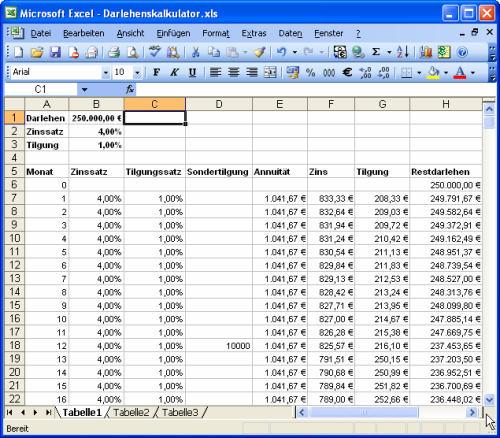
Task: Apply Euro currency format
Action: pyautogui.click(x=347, y=72)
